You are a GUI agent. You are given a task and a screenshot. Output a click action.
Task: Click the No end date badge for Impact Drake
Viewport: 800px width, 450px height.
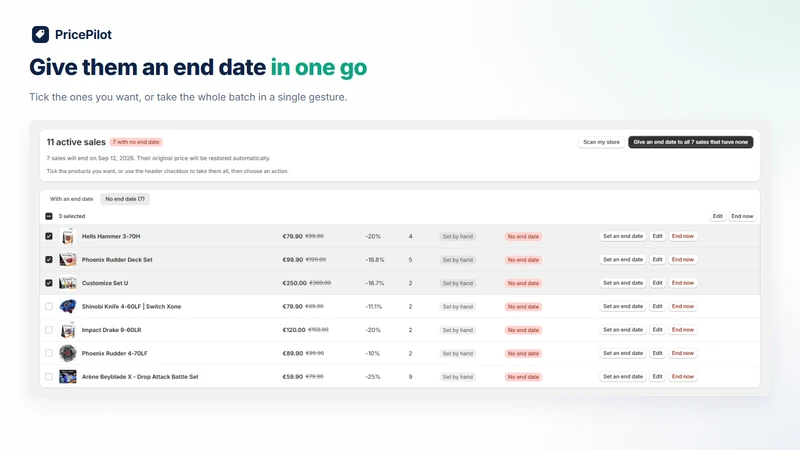523,330
